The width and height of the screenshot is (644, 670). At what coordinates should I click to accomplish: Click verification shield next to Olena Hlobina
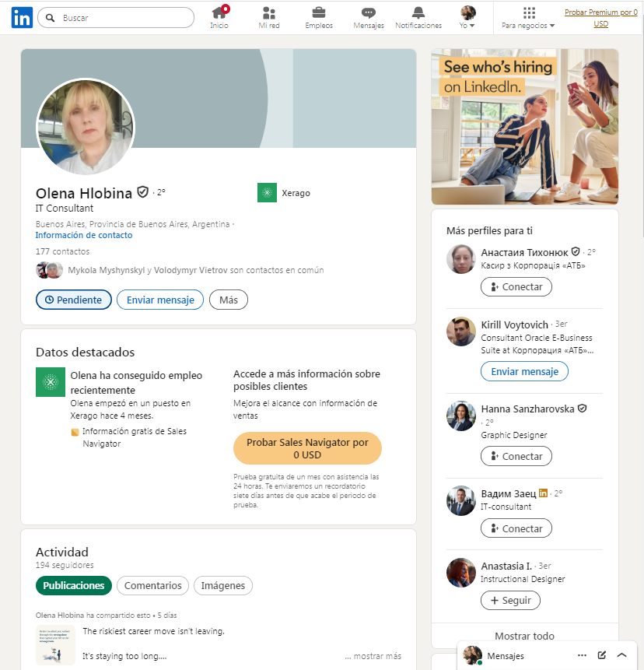[x=142, y=192]
